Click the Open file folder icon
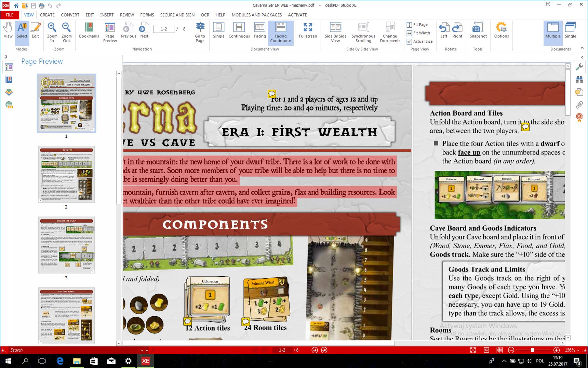The width and height of the screenshot is (588, 368). point(25,5)
